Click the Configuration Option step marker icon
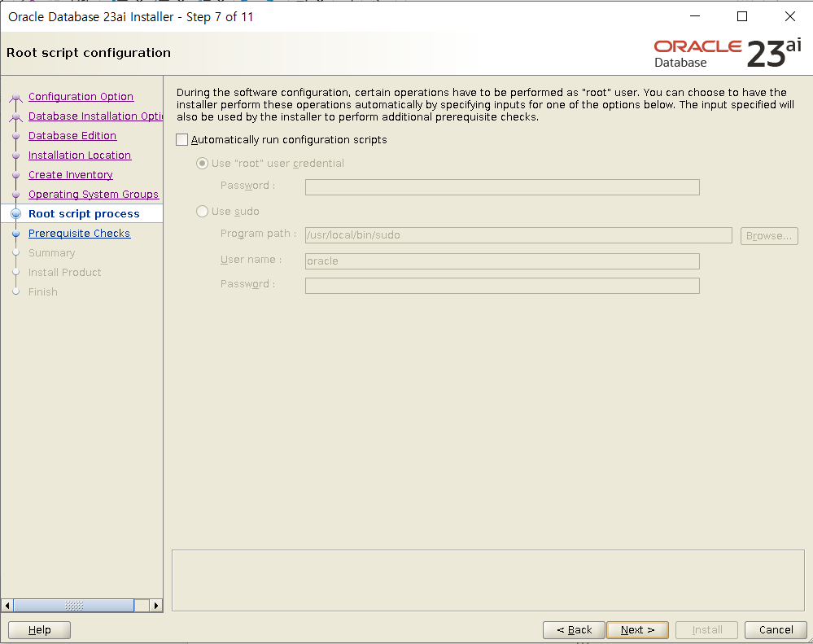This screenshot has height=644, width=813. [16, 97]
